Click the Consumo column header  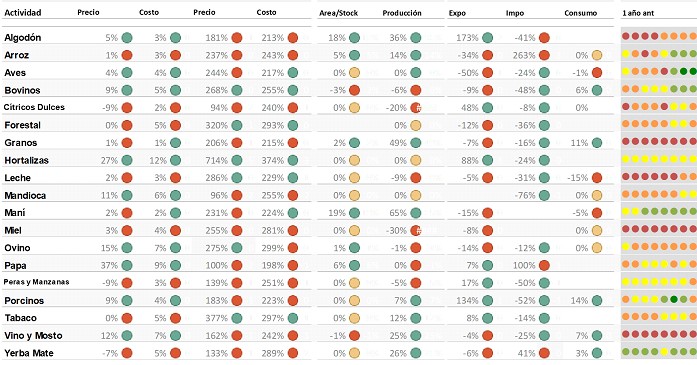[x=581, y=13]
